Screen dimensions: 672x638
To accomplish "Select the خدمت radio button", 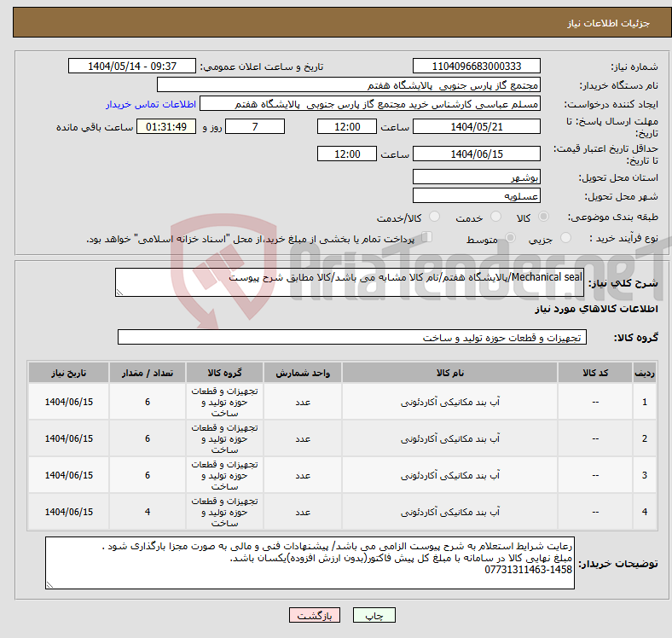I will click(495, 217).
